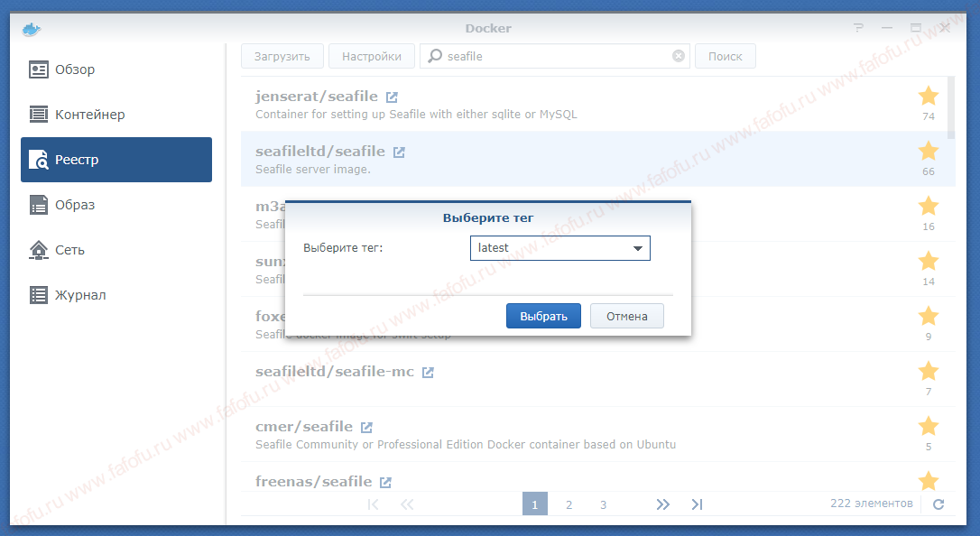Viewport: 980px width, 536px height.
Task: Click the first page arrow icon
Action: point(373,504)
